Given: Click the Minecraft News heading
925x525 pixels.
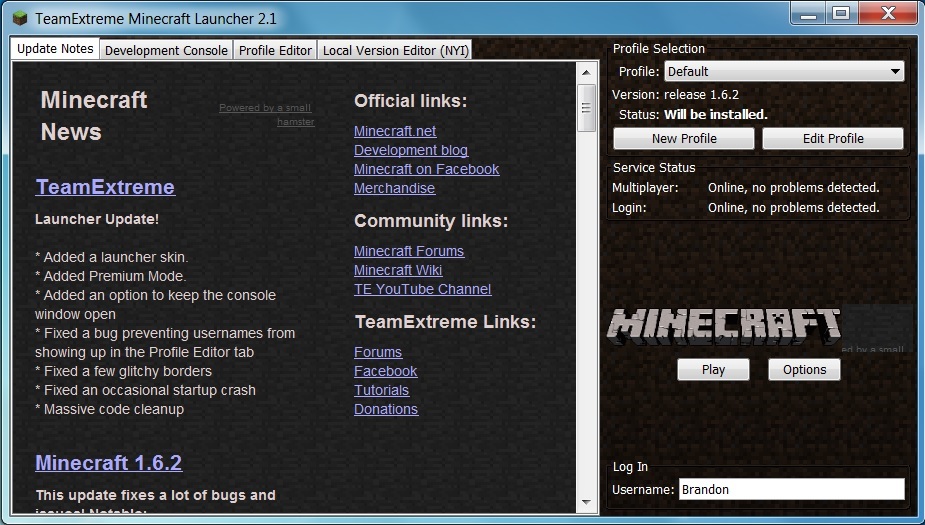Looking at the screenshot, I should (94, 116).
